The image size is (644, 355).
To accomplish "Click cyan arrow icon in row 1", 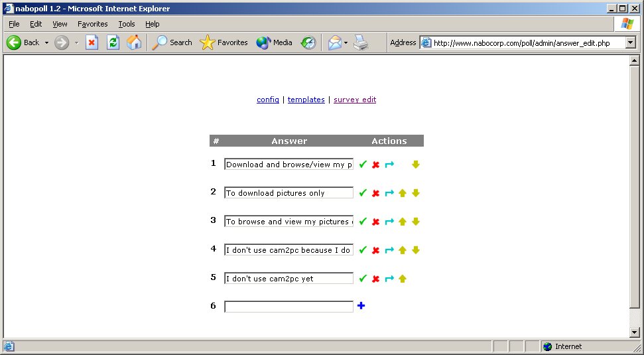I will point(389,165).
